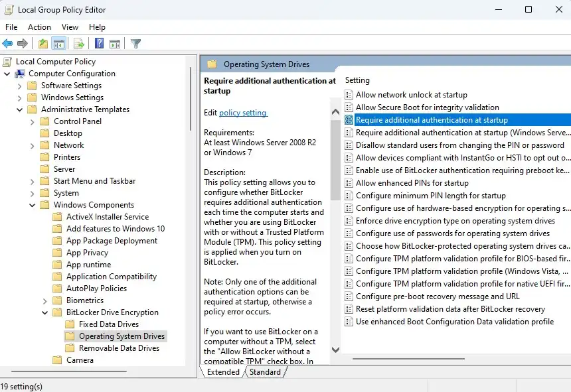The height and width of the screenshot is (392, 571).
Task: Select Configure use of hardware-based encryption setting
Action: (457, 208)
